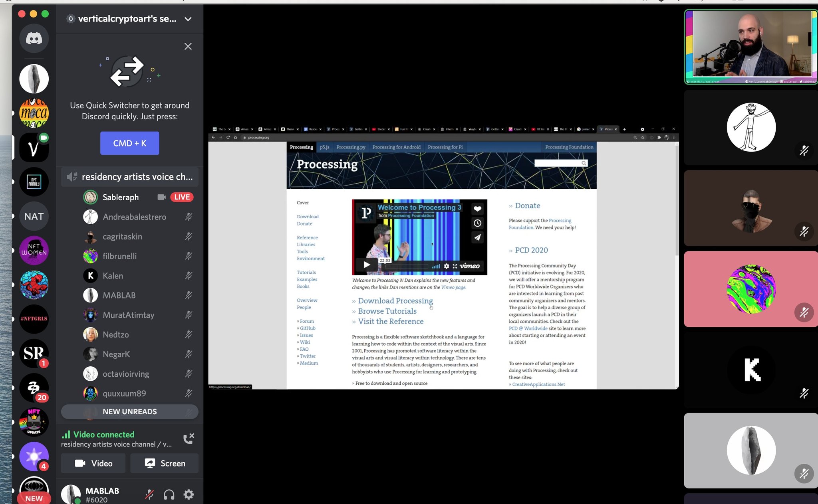
Task: Open Processing Foundation tab link
Action: coord(569,147)
